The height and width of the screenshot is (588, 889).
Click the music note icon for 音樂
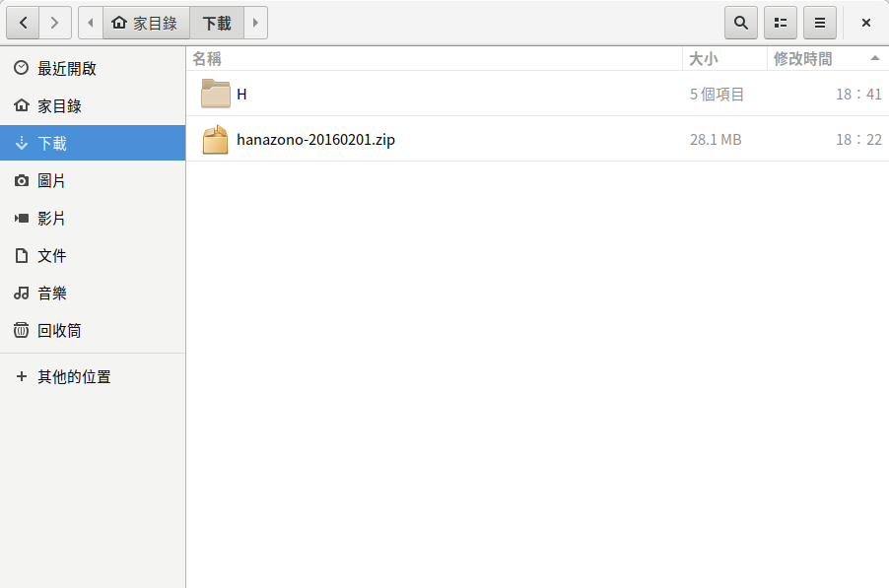[22, 294]
